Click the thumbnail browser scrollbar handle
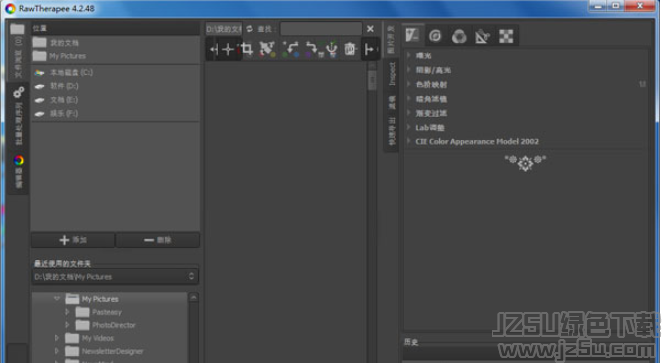The image size is (662, 363). point(372,79)
